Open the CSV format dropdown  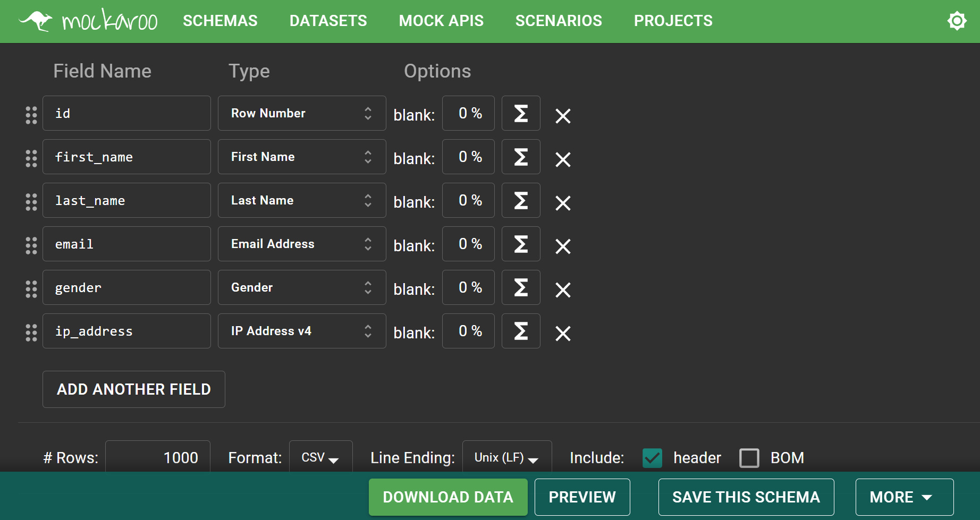(320, 458)
